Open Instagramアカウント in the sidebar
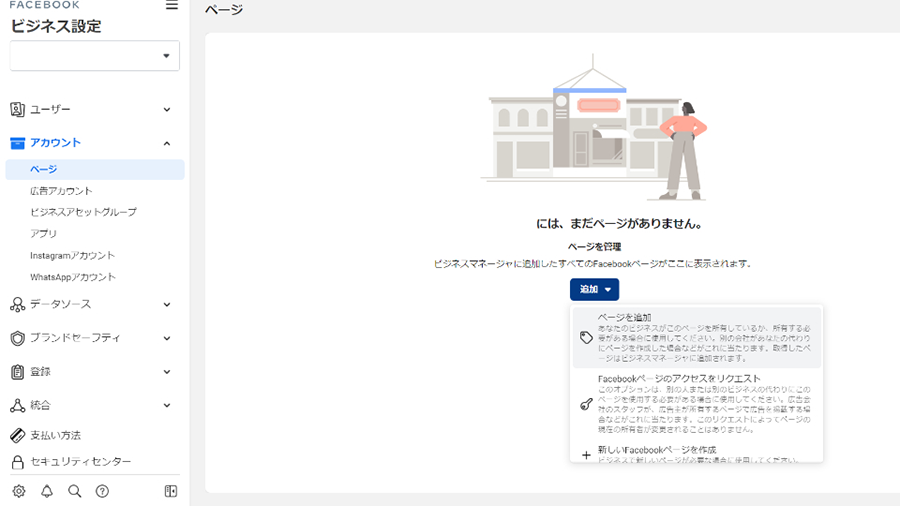The image size is (900, 506). 72,255
